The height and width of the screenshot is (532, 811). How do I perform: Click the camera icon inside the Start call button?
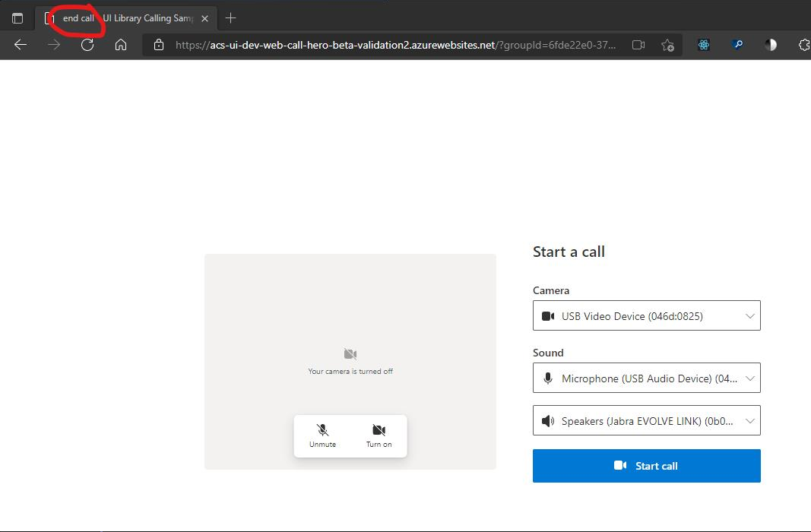619,466
